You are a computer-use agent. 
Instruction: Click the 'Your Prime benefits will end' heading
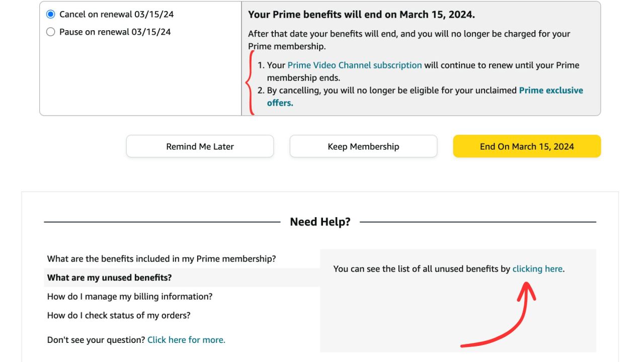[361, 15]
